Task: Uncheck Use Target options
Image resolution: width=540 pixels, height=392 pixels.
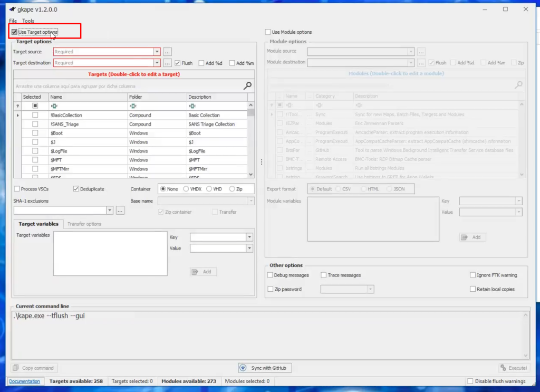Action: click(14, 32)
